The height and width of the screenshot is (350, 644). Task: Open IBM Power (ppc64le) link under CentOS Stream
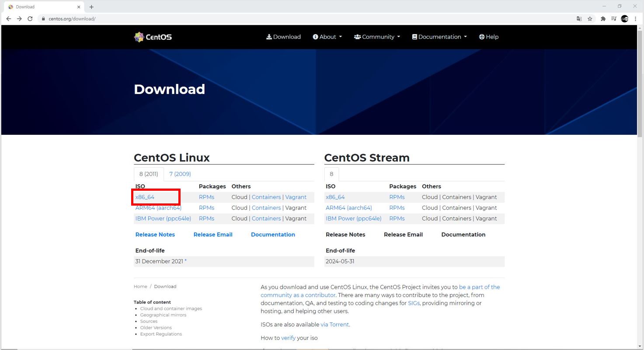point(354,218)
